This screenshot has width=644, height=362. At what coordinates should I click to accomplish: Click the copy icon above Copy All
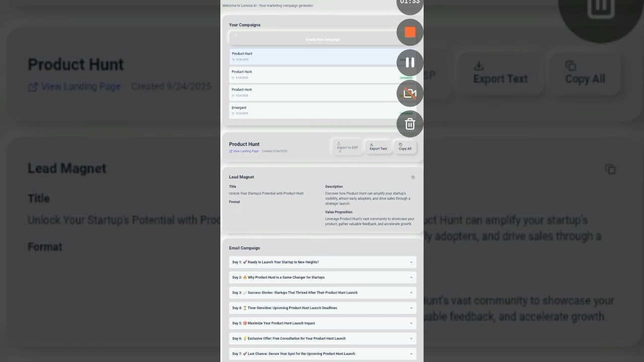[400, 144]
